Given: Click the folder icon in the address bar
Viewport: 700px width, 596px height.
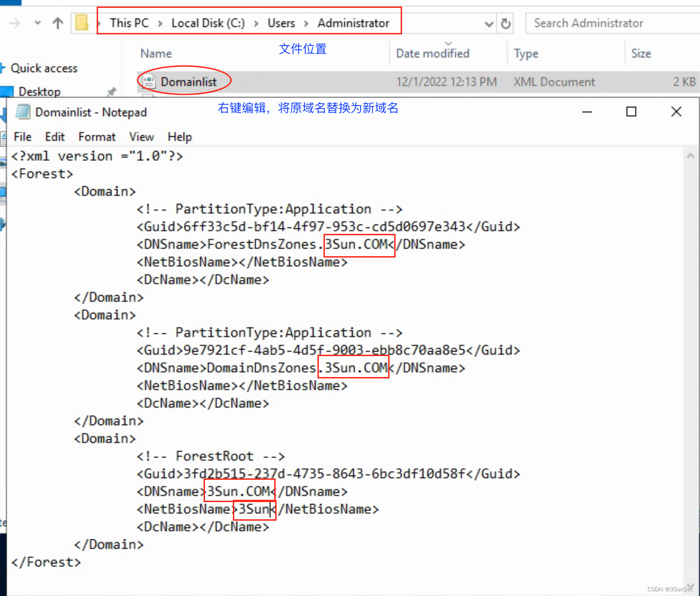Looking at the screenshot, I should 82,23.
